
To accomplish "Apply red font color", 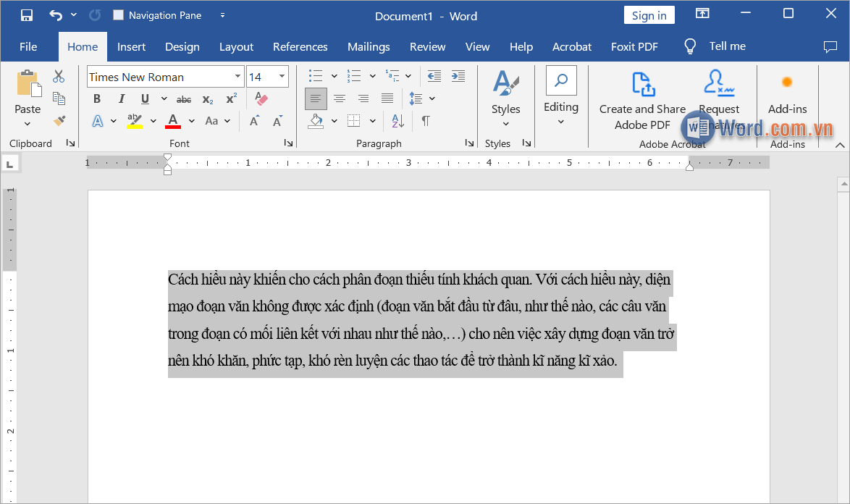I will point(173,121).
